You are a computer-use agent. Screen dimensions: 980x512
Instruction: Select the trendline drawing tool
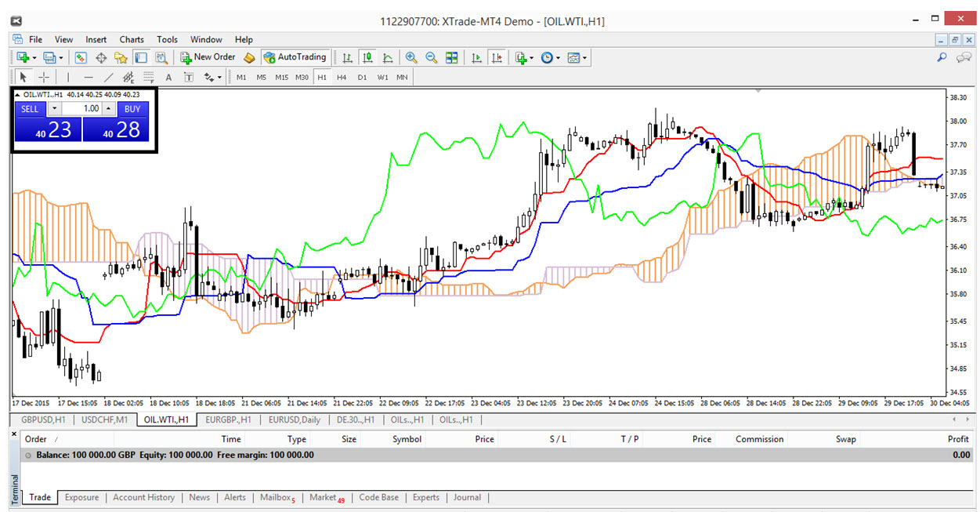pos(109,77)
